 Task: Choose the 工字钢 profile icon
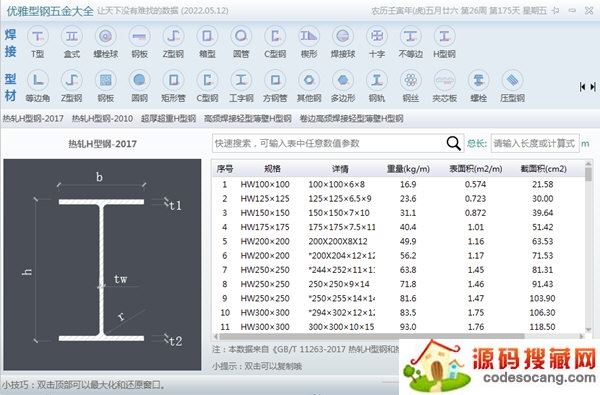tap(241, 80)
